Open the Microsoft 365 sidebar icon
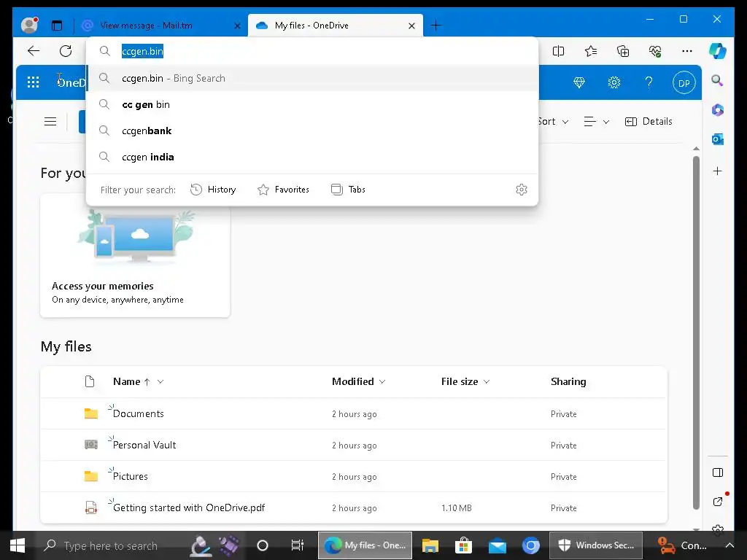The image size is (747, 560). [x=718, y=110]
